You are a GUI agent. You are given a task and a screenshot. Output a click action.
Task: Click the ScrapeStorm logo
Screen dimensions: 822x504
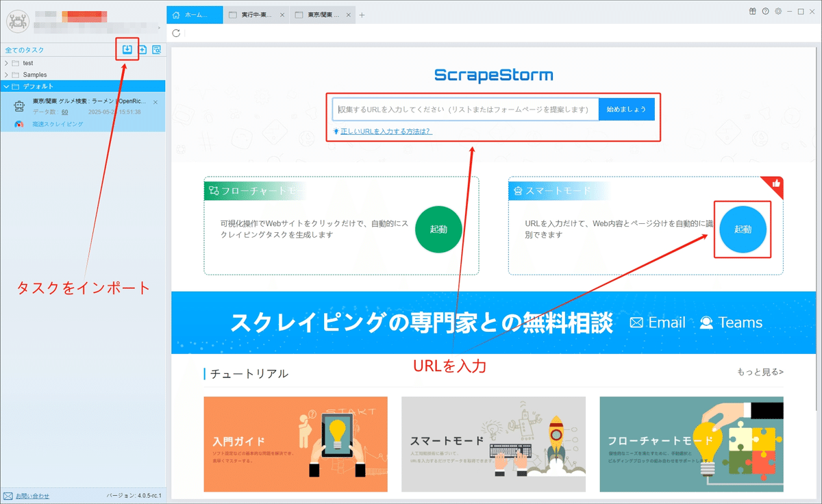point(493,75)
